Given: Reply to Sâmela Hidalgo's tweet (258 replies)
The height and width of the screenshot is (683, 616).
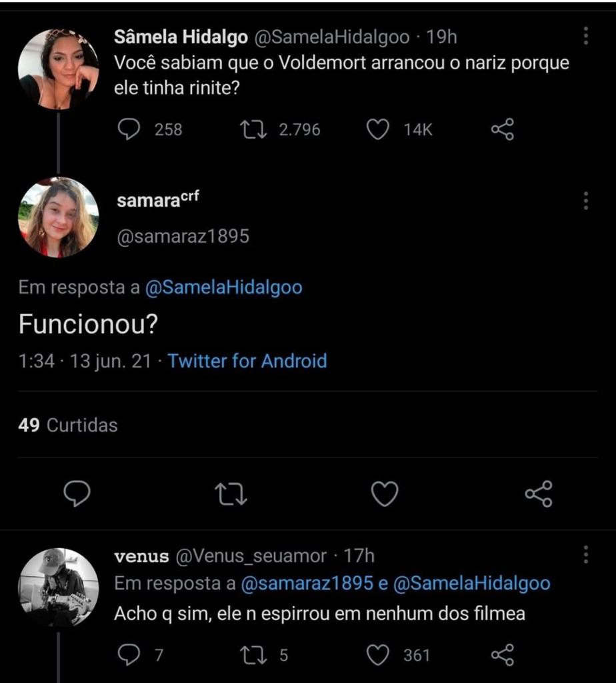Looking at the screenshot, I should click(x=129, y=129).
